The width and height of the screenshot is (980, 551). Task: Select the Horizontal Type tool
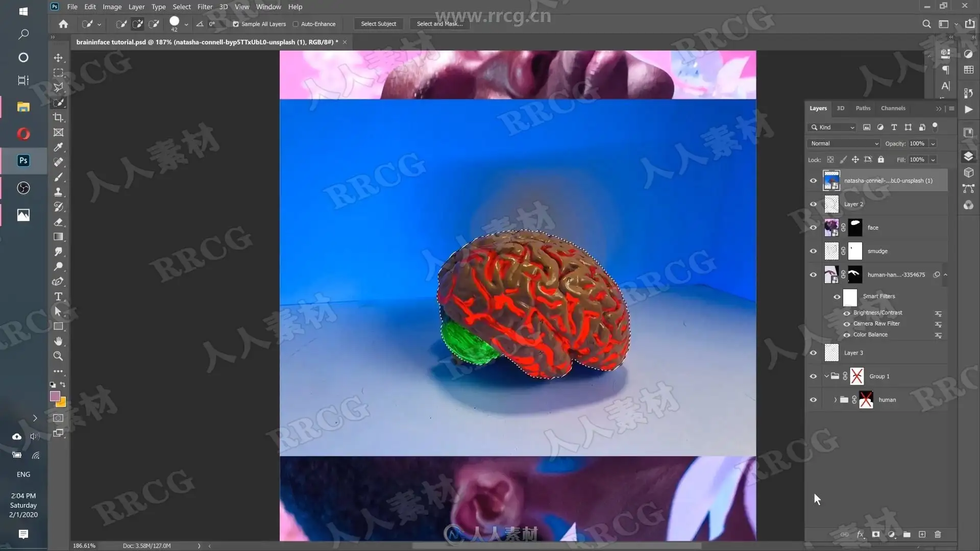[x=59, y=296]
